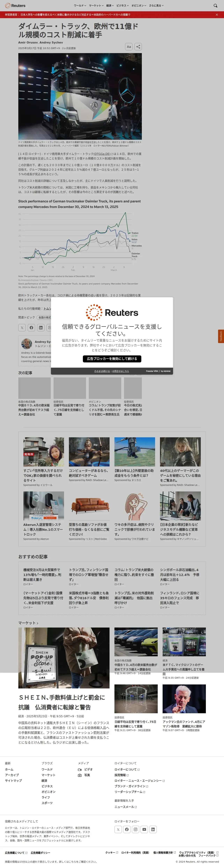Open author Andrey Sychev byline link

(51, 42)
